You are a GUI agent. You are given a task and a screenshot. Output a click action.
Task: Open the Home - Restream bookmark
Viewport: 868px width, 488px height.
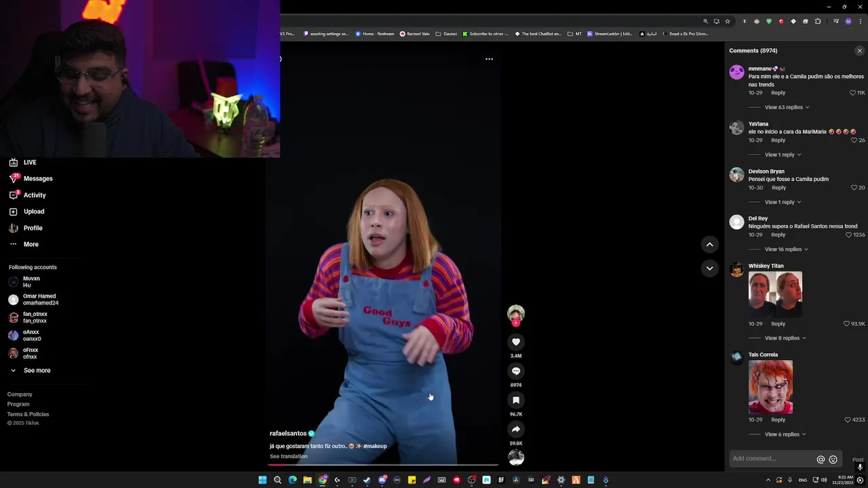(x=374, y=34)
